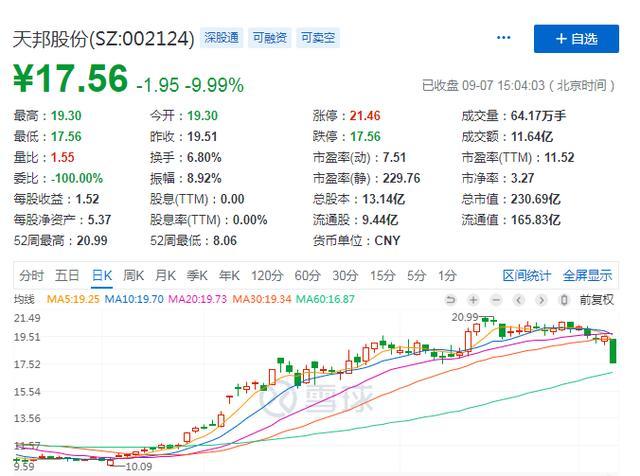Image resolution: width=640 pixels, height=476 pixels.
Task: Click the 可卖空 tag
Action: tap(318, 38)
